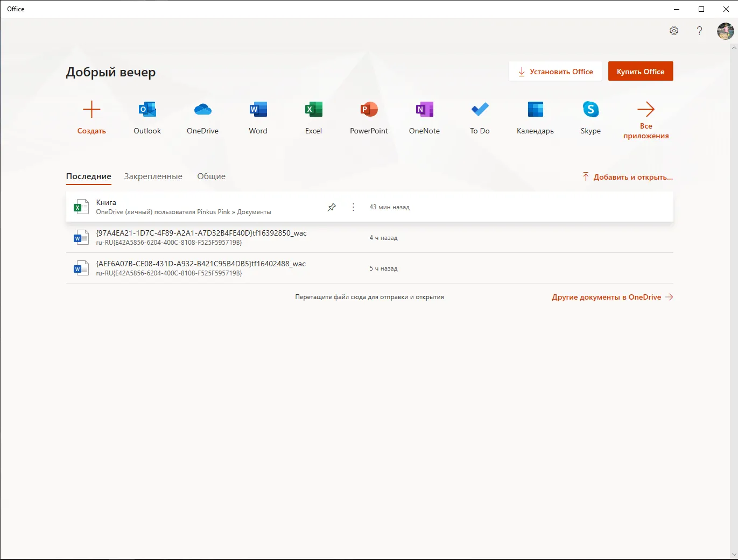Switch to the Последние tab
This screenshot has width=738, height=560.
[89, 176]
